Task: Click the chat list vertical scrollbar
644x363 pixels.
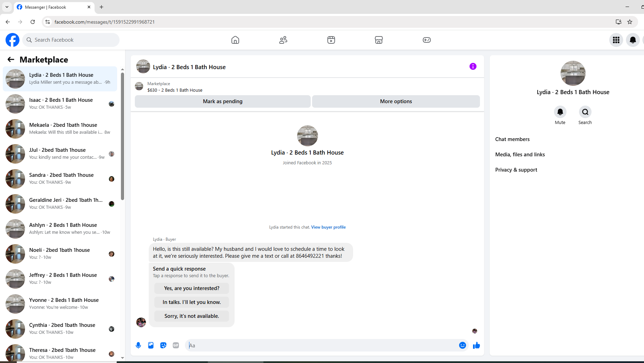Action: (122, 136)
